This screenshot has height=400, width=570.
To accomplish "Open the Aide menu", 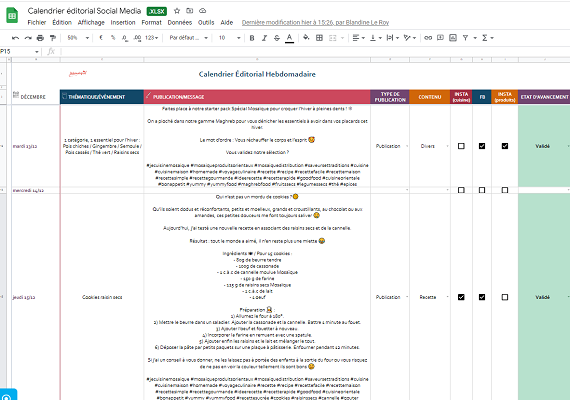I will coord(226,23).
